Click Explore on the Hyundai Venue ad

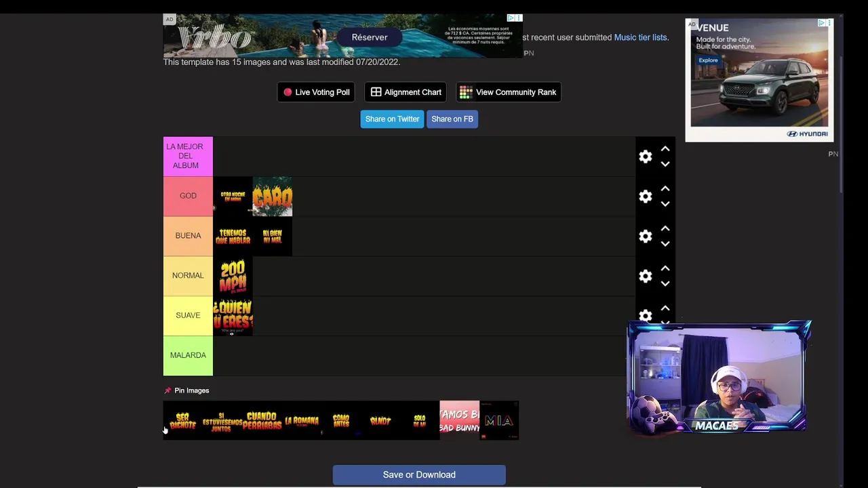pyautogui.click(x=708, y=60)
